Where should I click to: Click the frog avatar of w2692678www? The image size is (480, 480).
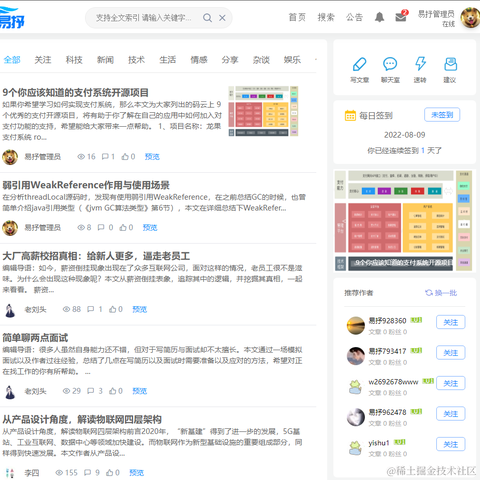(356, 387)
